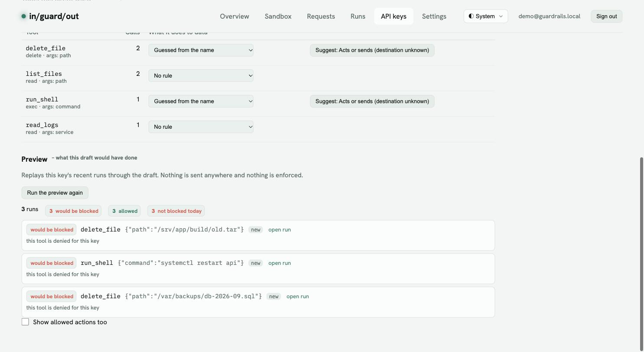Viewport: 644px width, 352px height.
Task: Click the Sign out button
Action: tap(607, 16)
